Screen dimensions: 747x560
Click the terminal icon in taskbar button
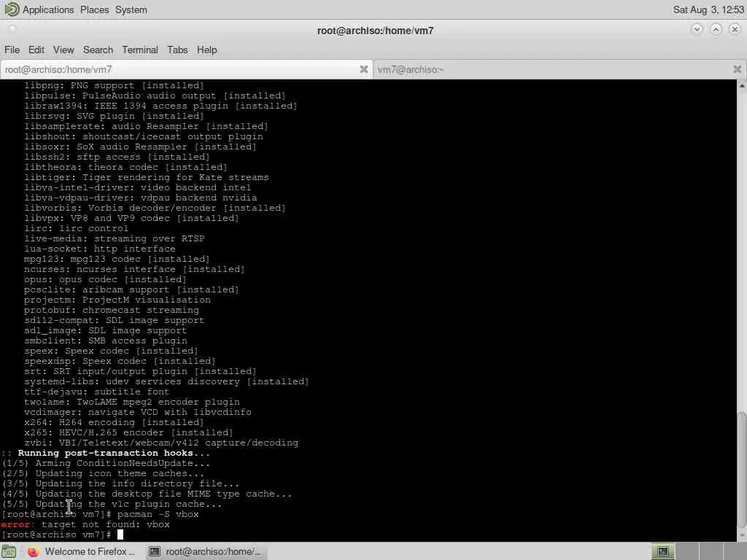click(x=155, y=551)
